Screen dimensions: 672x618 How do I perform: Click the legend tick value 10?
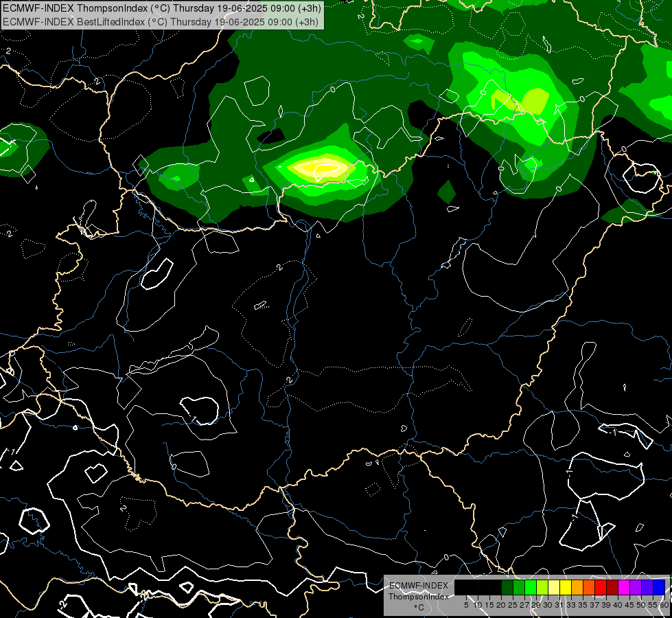tap(478, 605)
